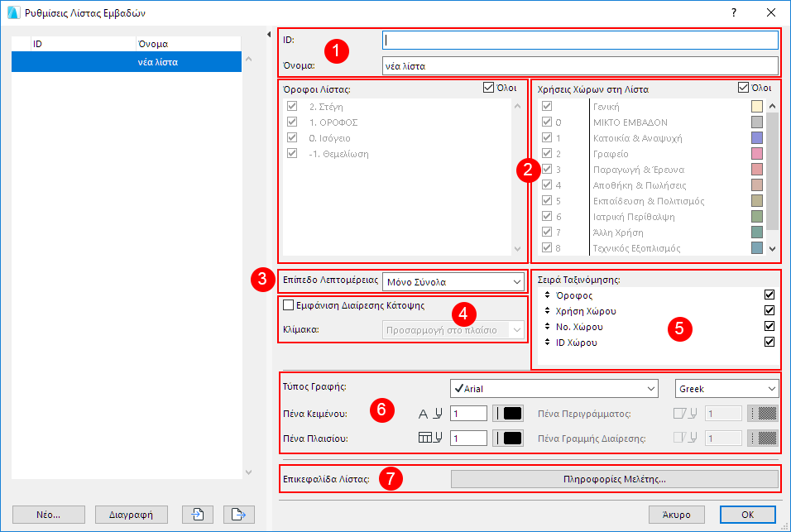The width and height of the screenshot is (791, 532).
Task: Click the sort handle arrows for No. Χώρου
Action: (x=548, y=326)
